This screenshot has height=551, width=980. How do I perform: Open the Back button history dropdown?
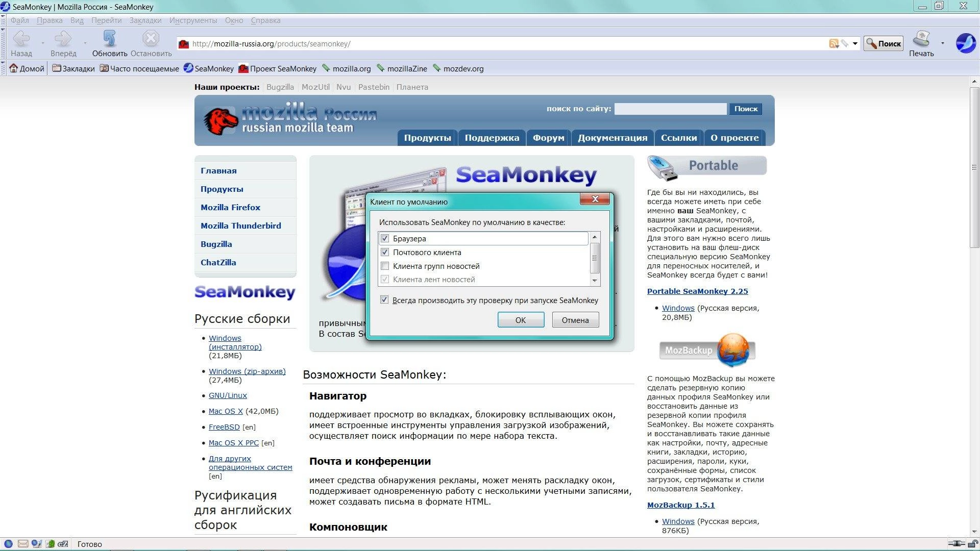tap(42, 43)
